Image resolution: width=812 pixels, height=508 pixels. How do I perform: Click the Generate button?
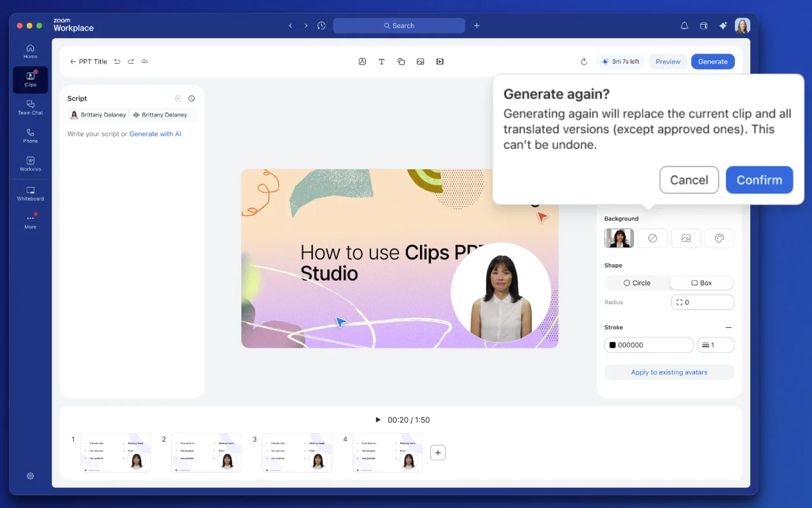tap(713, 62)
